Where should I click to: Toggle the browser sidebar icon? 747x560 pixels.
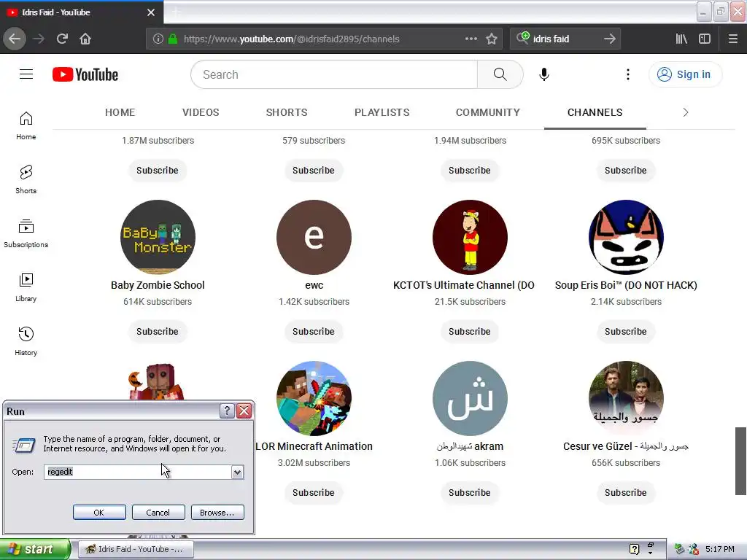(x=704, y=39)
